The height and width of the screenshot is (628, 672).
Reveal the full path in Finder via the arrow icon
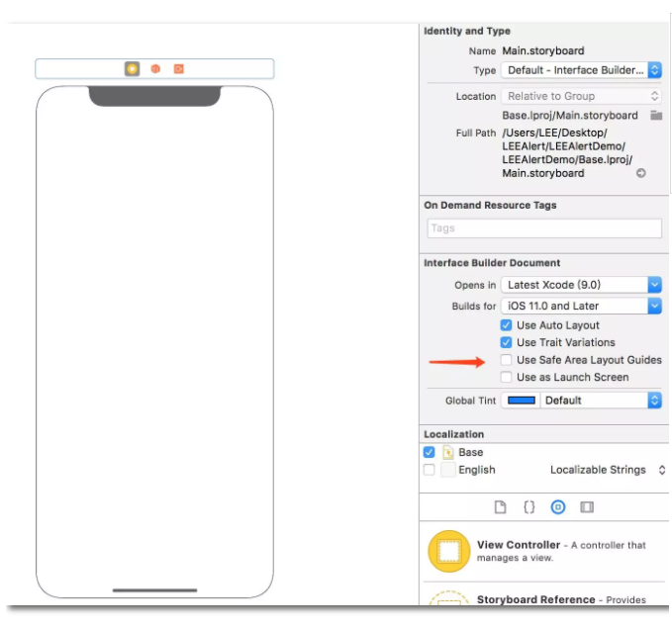(641, 173)
